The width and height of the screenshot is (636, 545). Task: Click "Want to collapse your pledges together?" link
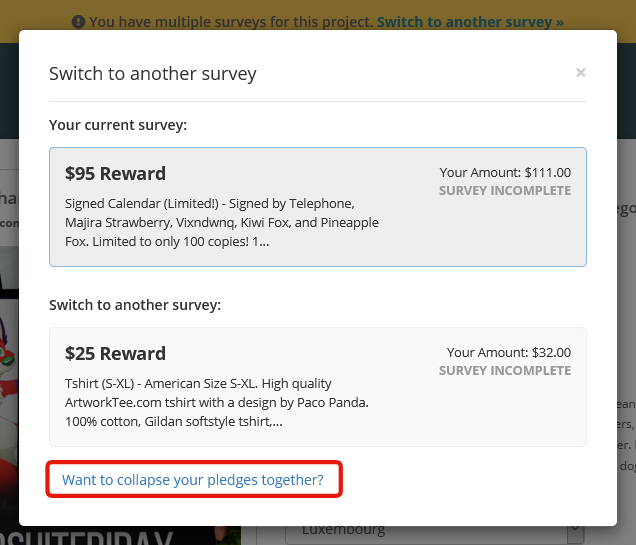[193, 480]
